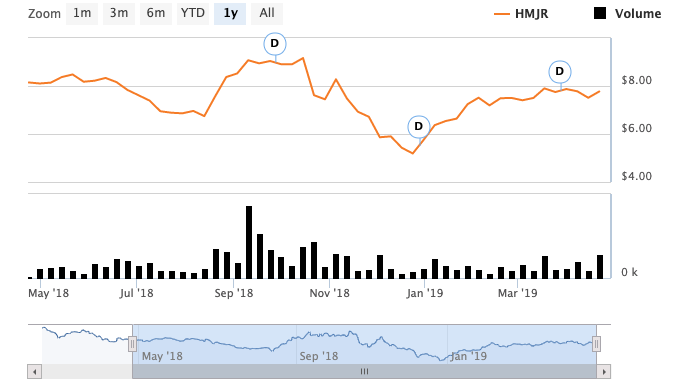Set zoom range to 1m
673x386 pixels.
(82, 14)
